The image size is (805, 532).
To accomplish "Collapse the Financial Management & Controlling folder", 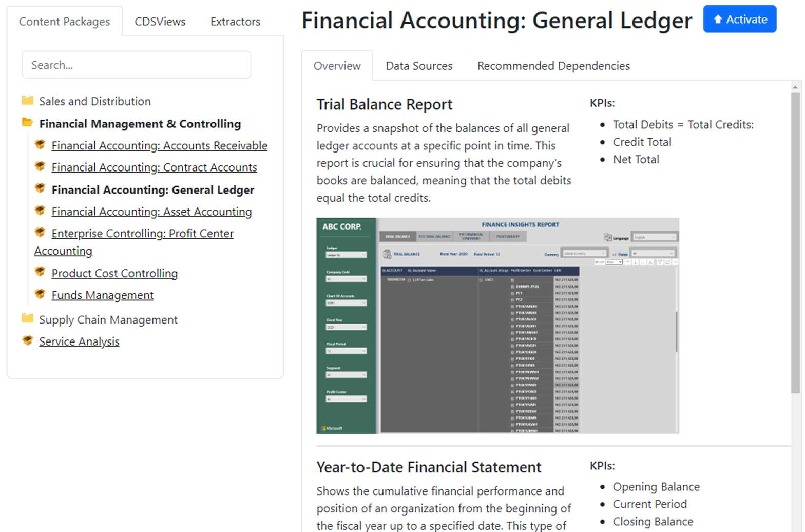I will (x=140, y=124).
